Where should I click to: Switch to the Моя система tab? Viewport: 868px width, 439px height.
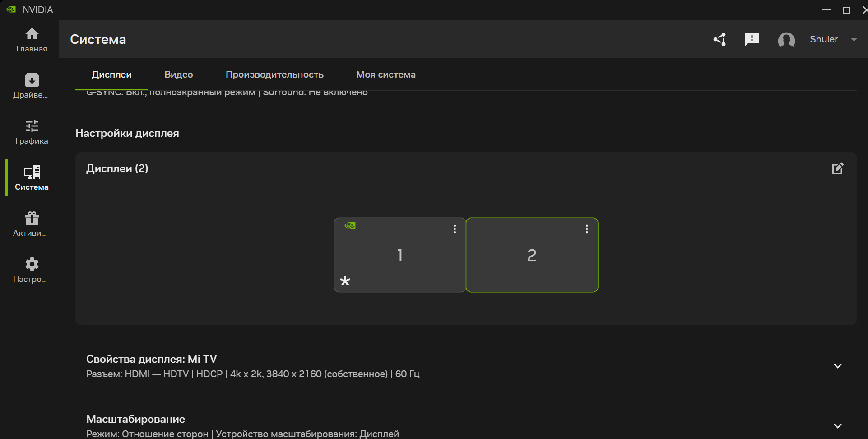tap(385, 75)
